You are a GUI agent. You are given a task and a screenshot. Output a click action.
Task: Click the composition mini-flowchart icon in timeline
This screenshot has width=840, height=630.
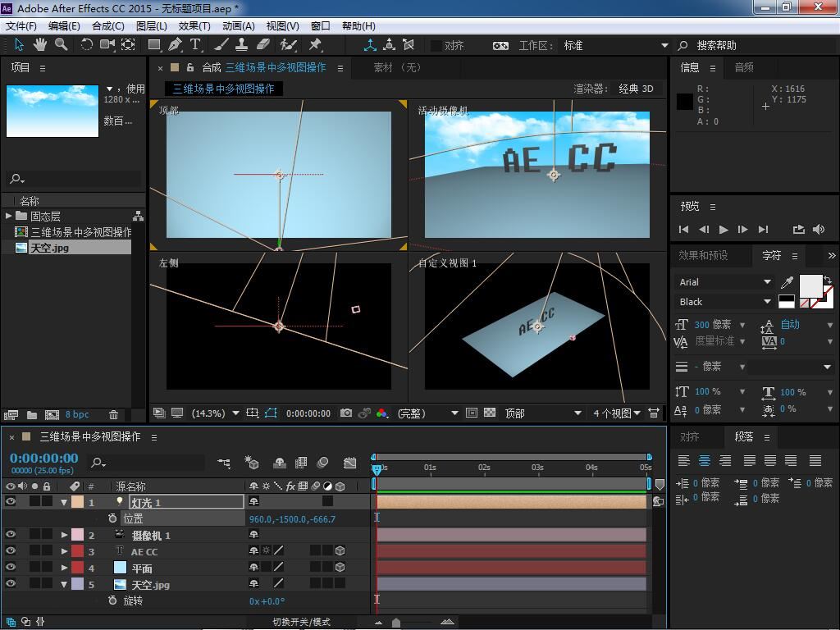click(x=224, y=463)
